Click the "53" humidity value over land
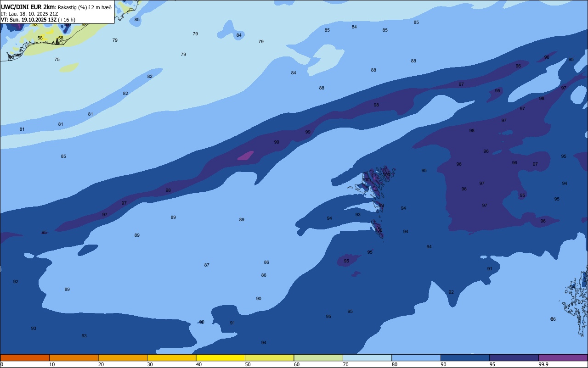Viewport: 588px width, 368px height. point(35,25)
